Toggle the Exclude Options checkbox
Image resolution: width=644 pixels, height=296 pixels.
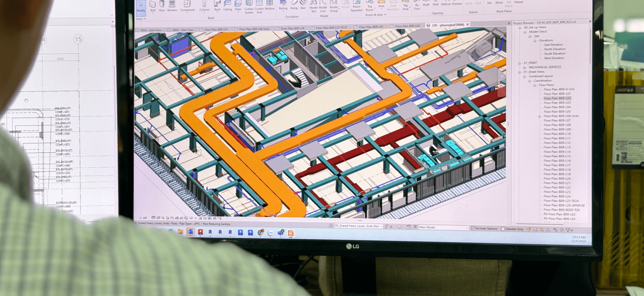(x=473, y=228)
